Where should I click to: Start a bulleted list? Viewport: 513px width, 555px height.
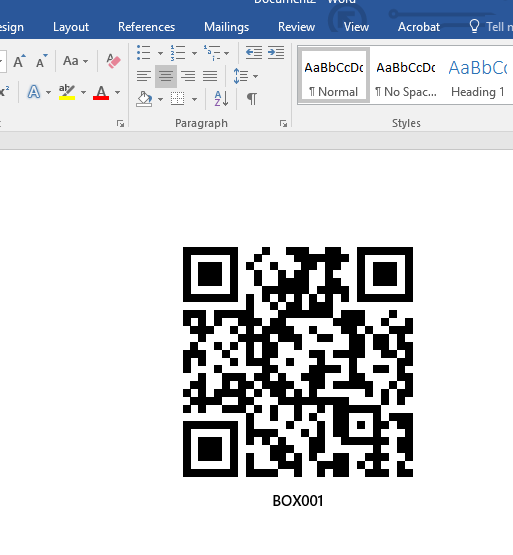144,53
